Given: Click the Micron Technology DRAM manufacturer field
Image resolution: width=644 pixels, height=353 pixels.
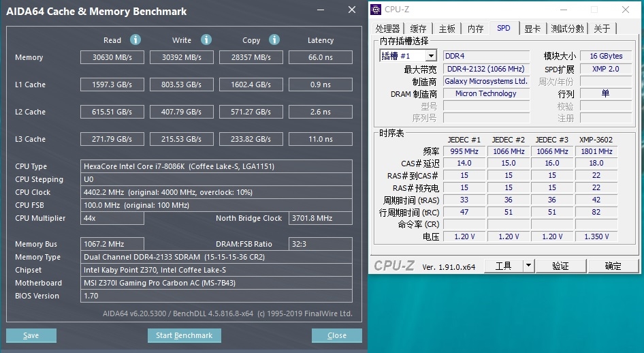Looking at the screenshot, I should pyautogui.click(x=486, y=93).
